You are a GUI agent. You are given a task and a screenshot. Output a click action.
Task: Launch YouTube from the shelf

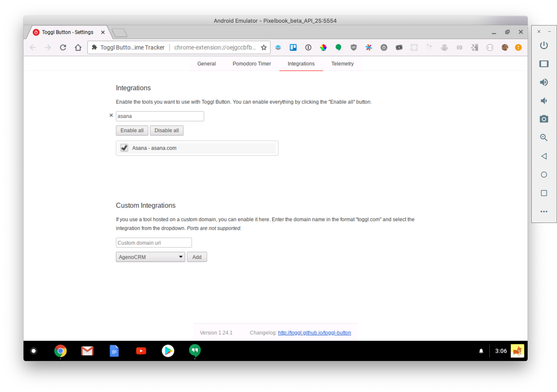tap(141, 351)
